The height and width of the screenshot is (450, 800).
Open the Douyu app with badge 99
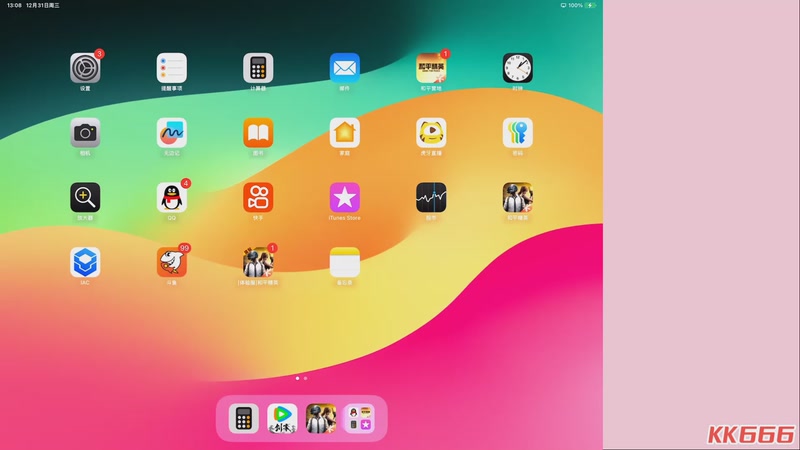tap(171, 262)
